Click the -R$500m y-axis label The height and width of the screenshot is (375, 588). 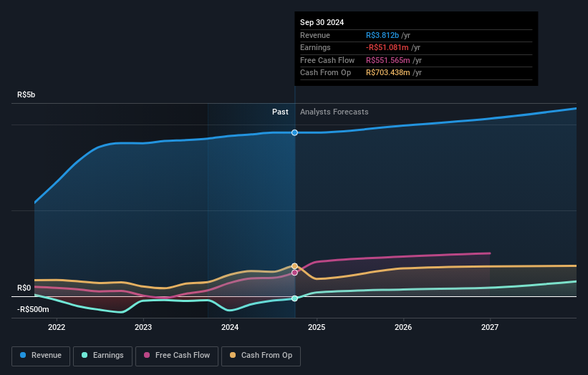click(x=33, y=309)
